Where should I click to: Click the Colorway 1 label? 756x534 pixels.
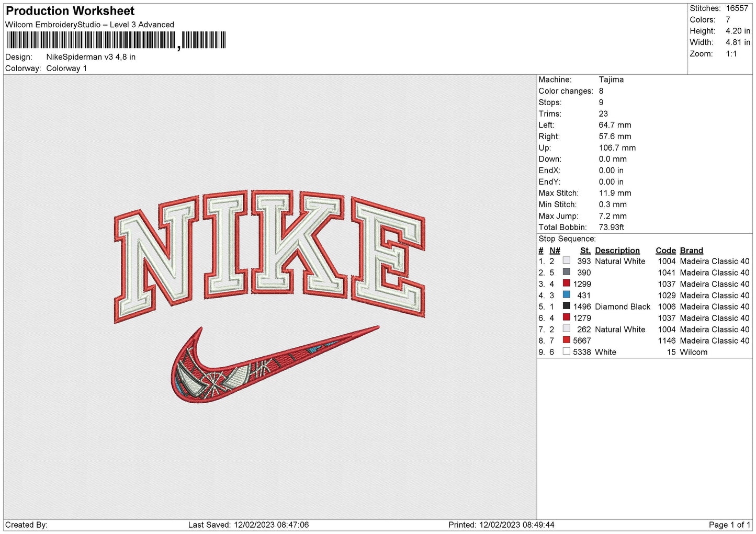(66, 68)
